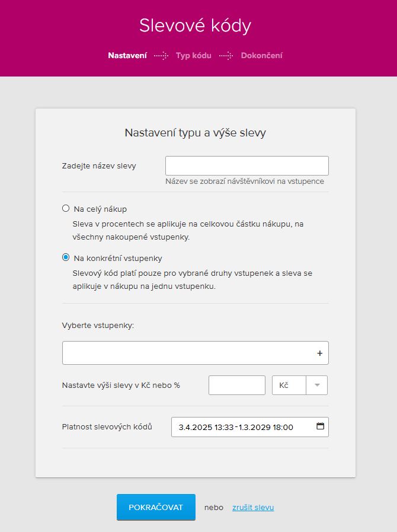Click the 'Platnost slevových kódů' label

tap(107, 427)
